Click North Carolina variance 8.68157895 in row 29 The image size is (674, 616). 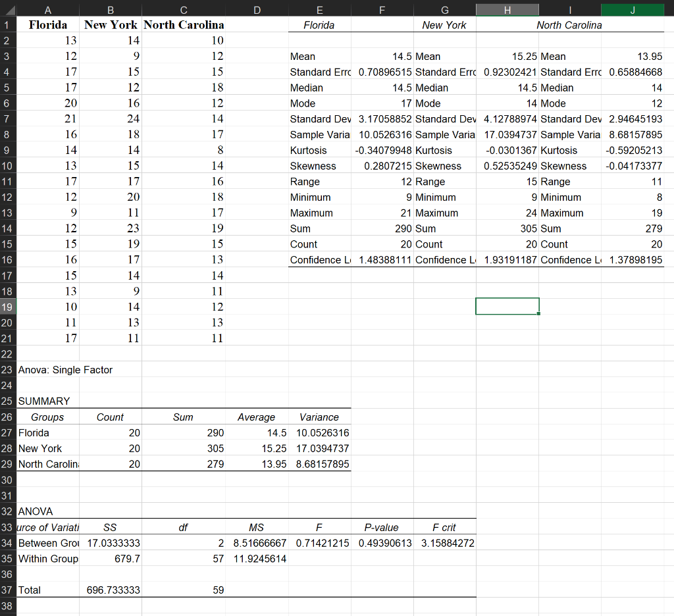(x=323, y=464)
